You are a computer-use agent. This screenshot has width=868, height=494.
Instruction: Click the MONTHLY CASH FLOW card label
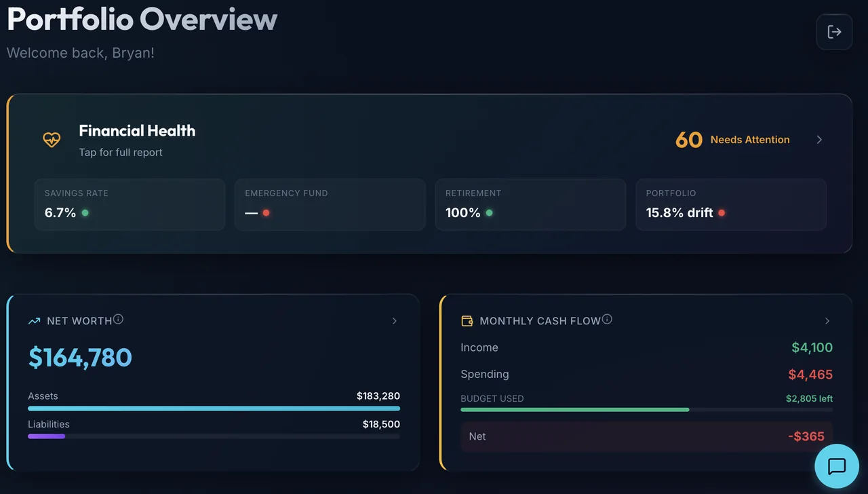click(540, 321)
